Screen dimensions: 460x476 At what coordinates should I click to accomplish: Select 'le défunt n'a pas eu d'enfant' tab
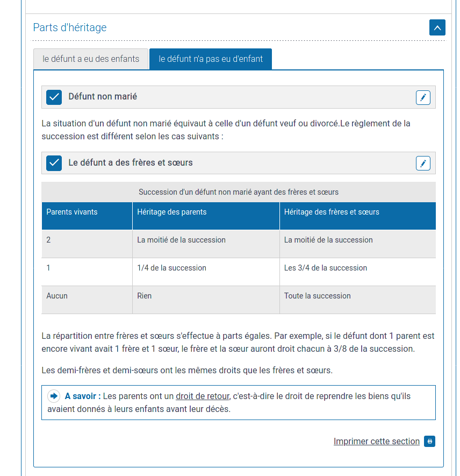211,59
